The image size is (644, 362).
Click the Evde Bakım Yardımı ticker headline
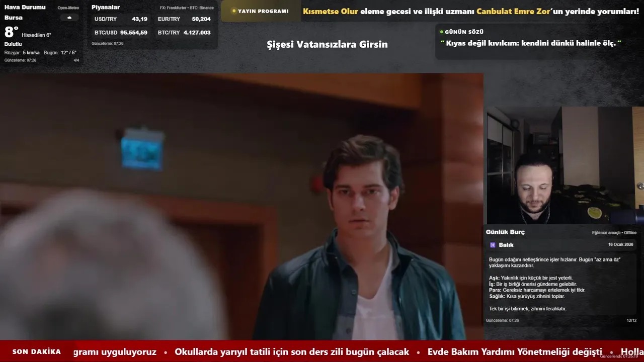pyautogui.click(x=515, y=352)
